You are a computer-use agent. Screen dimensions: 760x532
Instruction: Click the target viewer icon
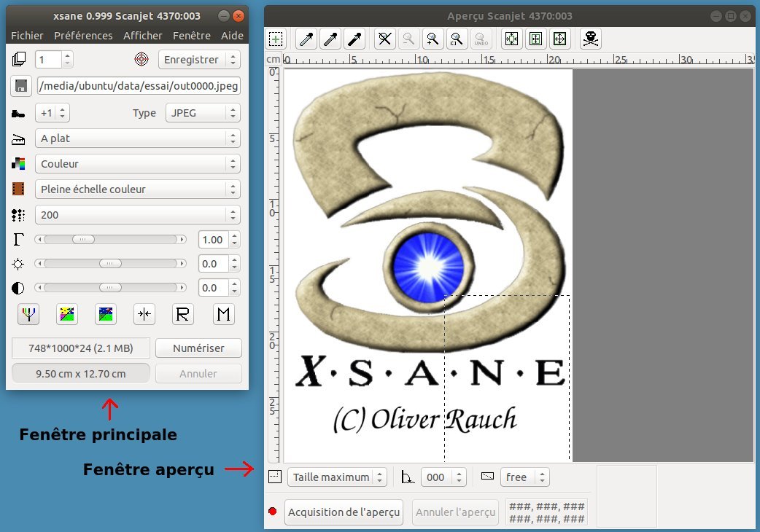(x=141, y=60)
